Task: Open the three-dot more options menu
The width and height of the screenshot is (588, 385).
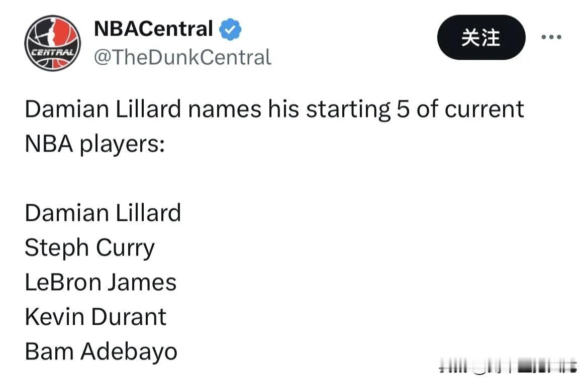Action: tap(551, 37)
